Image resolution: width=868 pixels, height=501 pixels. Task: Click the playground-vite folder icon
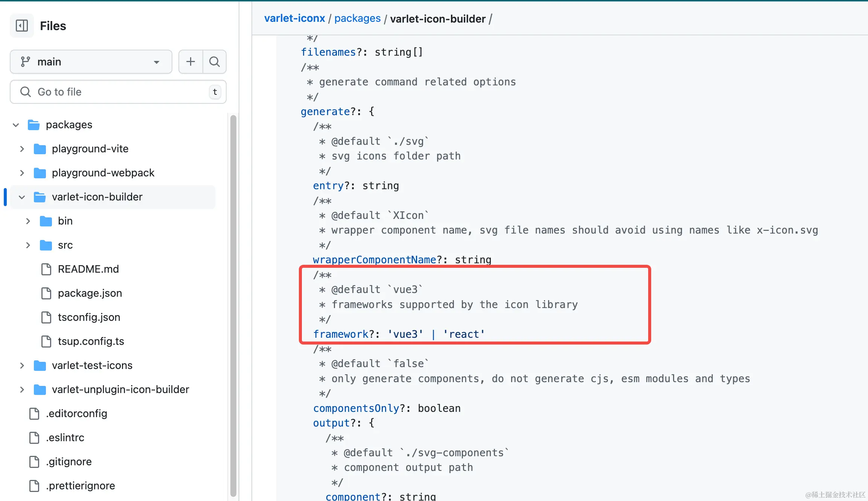tap(40, 149)
